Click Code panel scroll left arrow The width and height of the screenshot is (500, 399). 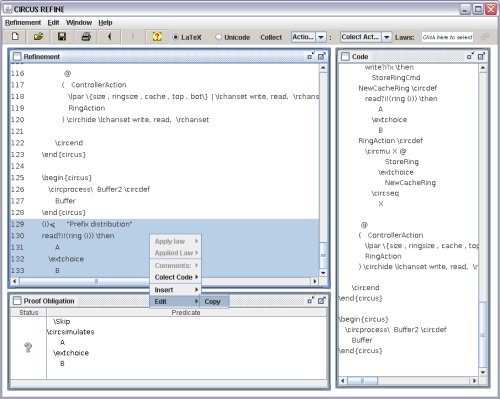click(x=343, y=380)
